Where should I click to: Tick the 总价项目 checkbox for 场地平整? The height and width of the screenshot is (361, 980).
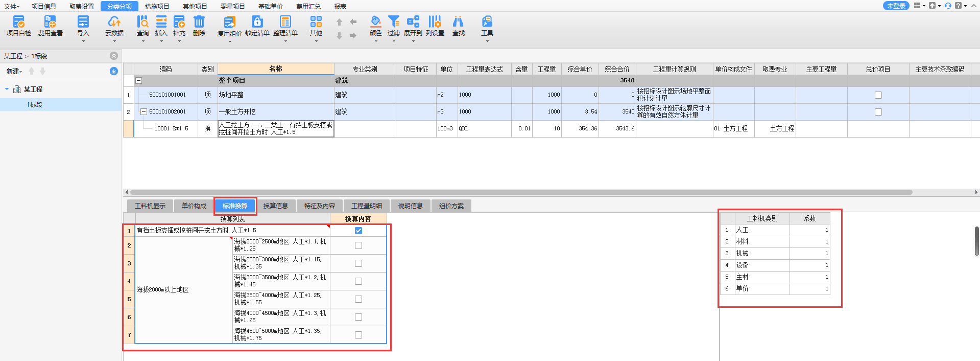[878, 95]
